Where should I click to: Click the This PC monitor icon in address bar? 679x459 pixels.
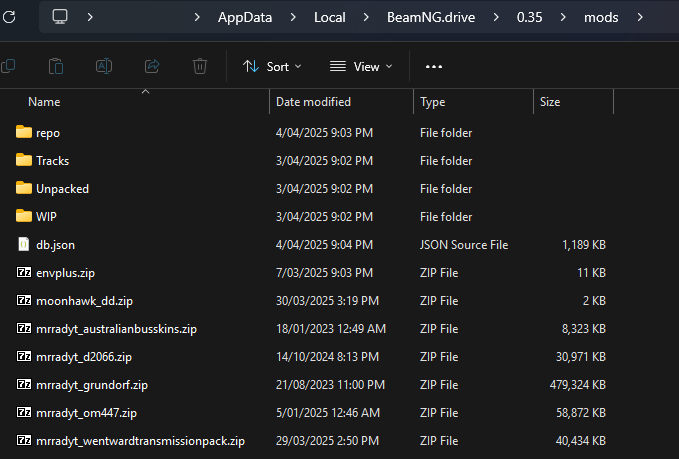[x=60, y=16]
